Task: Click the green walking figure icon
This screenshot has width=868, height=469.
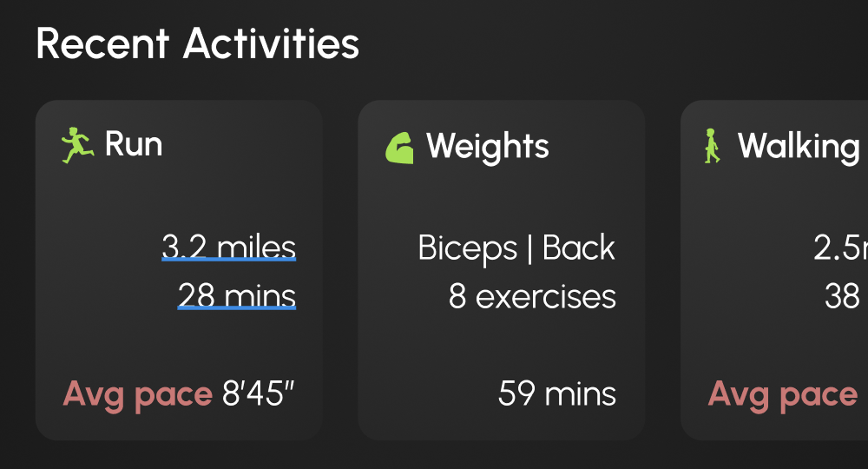Action: point(712,146)
